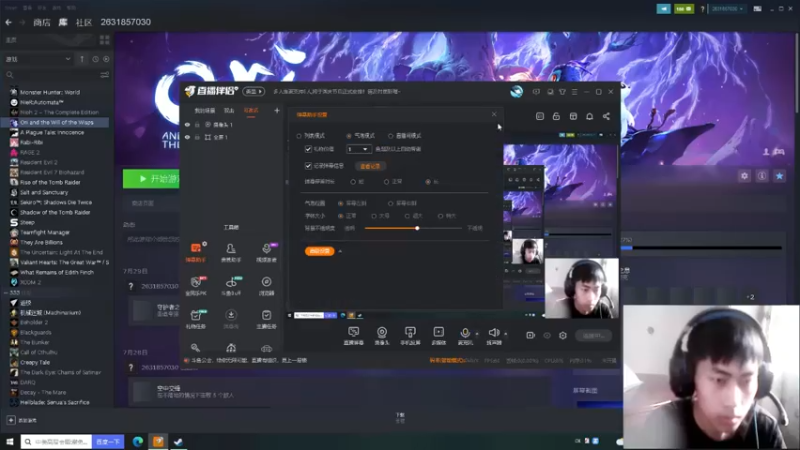Screen dimensions: 800x450
Task: Click the start streaming button
Action: (593, 335)
